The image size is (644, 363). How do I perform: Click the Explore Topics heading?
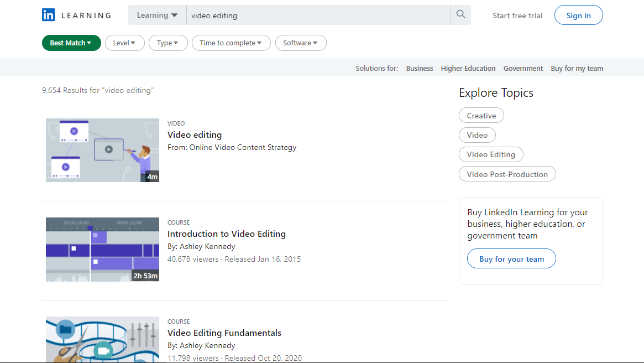(x=496, y=93)
